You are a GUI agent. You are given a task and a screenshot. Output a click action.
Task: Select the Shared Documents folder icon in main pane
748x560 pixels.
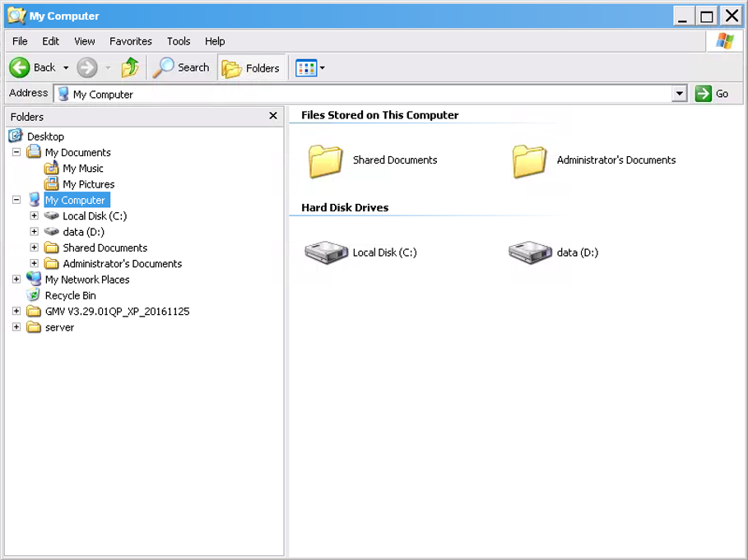[325, 161]
